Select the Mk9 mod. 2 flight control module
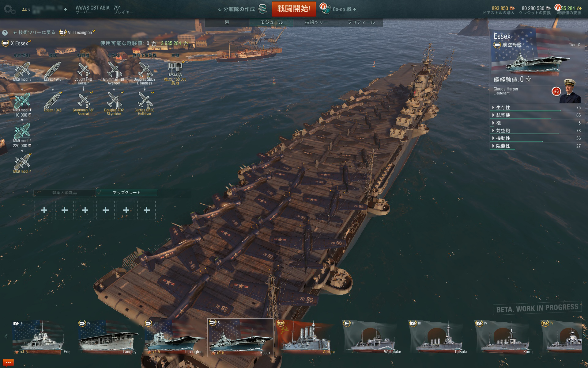 22,131
